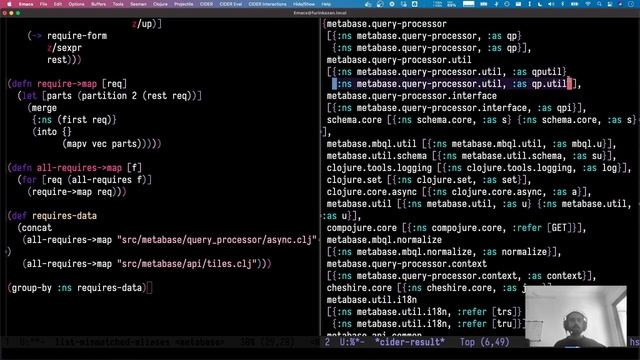
Task: Click '(require->map req)' call in for loop
Action: click(74, 192)
